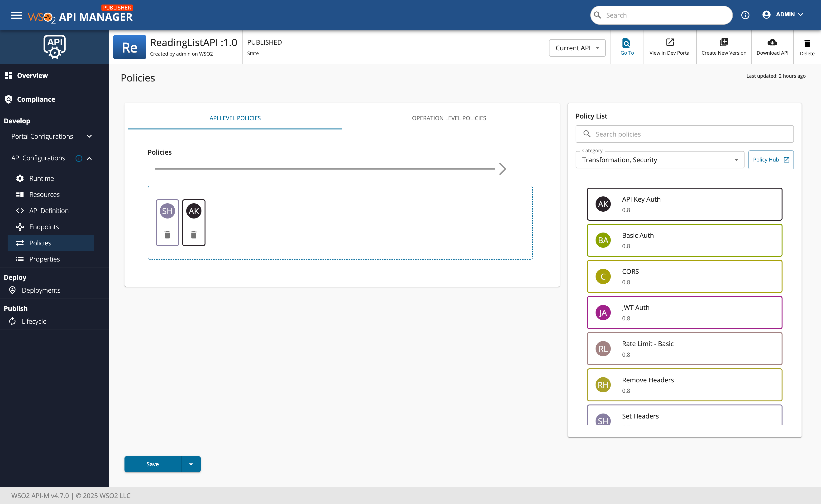Screen dimensions: 821x504
Task: Click the info help icon in header
Action: (745, 15)
